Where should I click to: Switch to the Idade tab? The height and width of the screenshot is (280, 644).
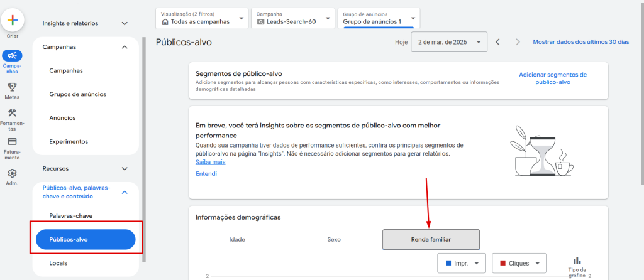point(237,239)
